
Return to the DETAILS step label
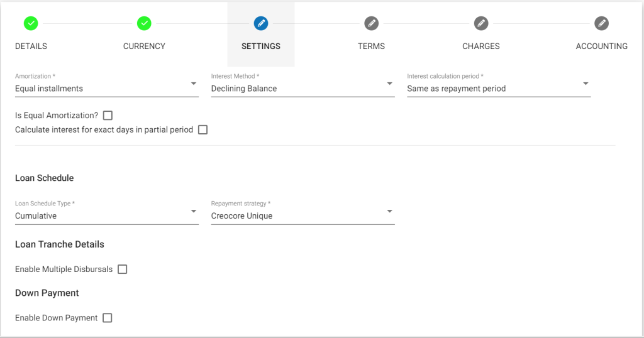pyautogui.click(x=31, y=46)
